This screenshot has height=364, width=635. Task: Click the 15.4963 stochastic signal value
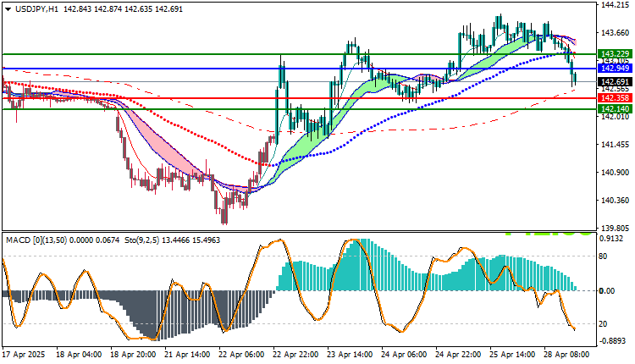[x=206, y=240]
